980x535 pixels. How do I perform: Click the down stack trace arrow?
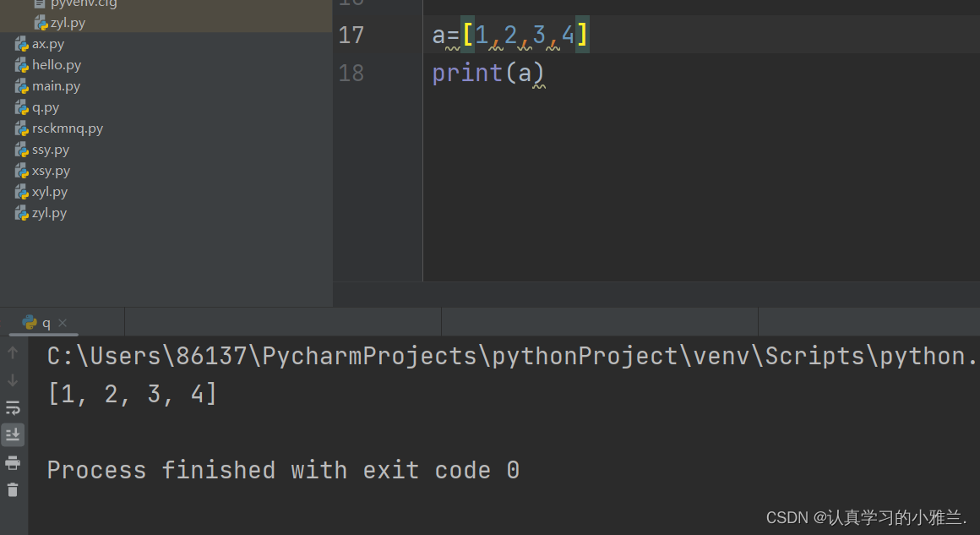tap(13, 380)
